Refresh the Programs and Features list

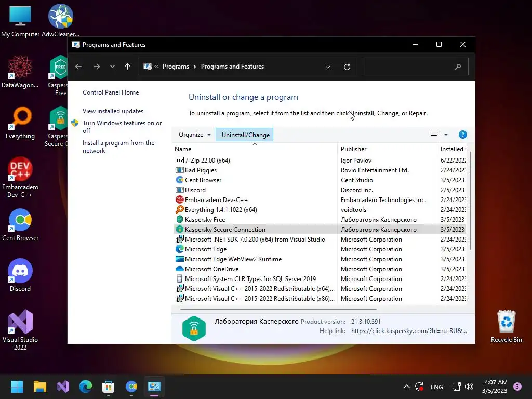point(347,67)
